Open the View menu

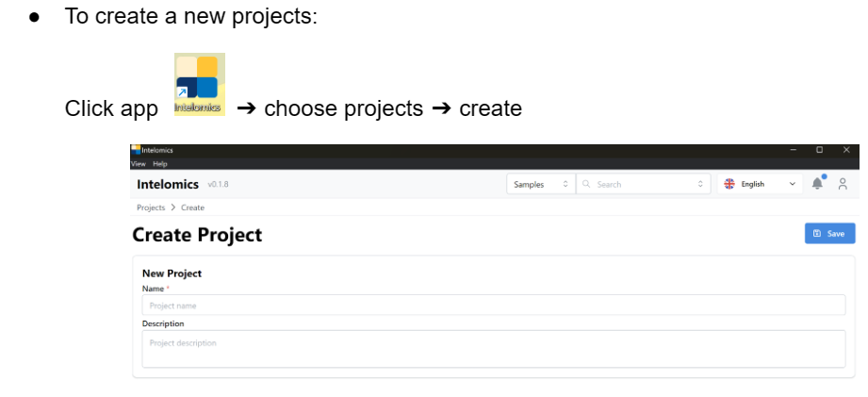point(138,163)
